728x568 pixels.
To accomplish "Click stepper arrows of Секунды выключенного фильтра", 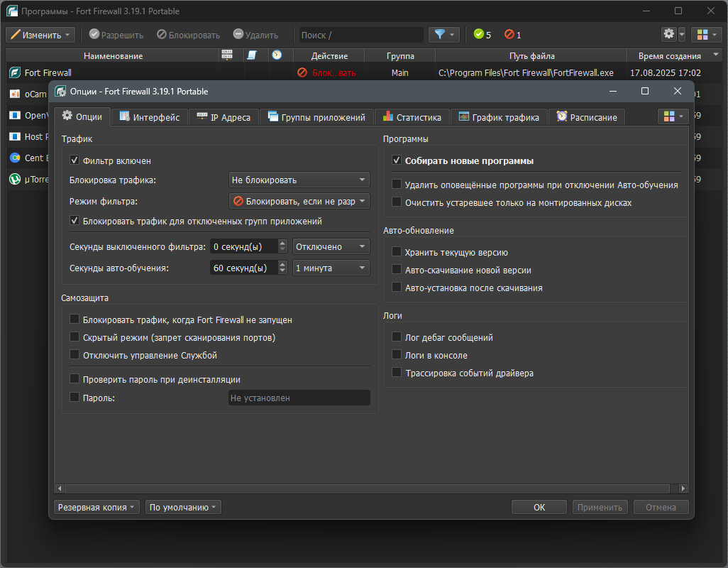I will 282,246.
